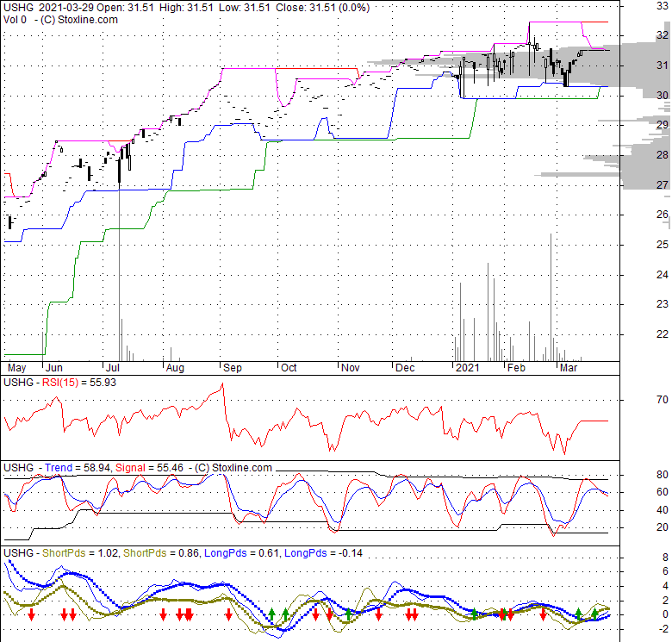Click the 20 level on Trend axis

coord(663,527)
